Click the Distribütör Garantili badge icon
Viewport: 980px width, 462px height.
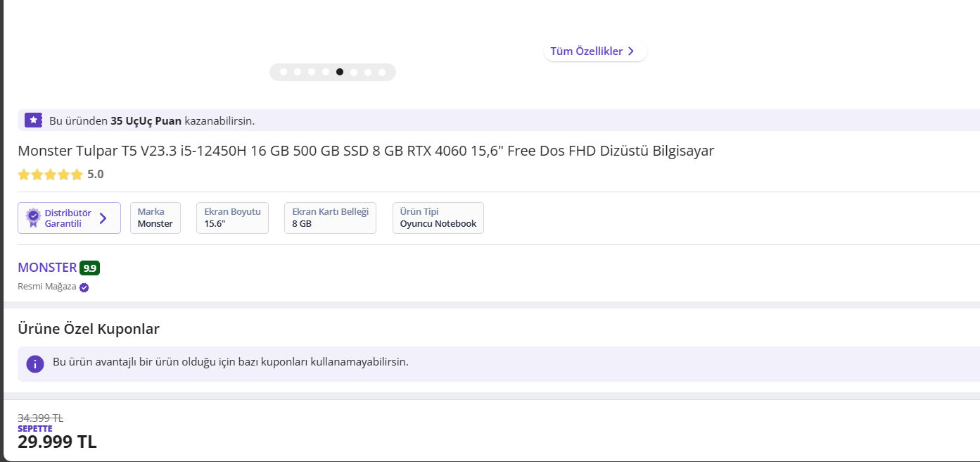(33, 218)
